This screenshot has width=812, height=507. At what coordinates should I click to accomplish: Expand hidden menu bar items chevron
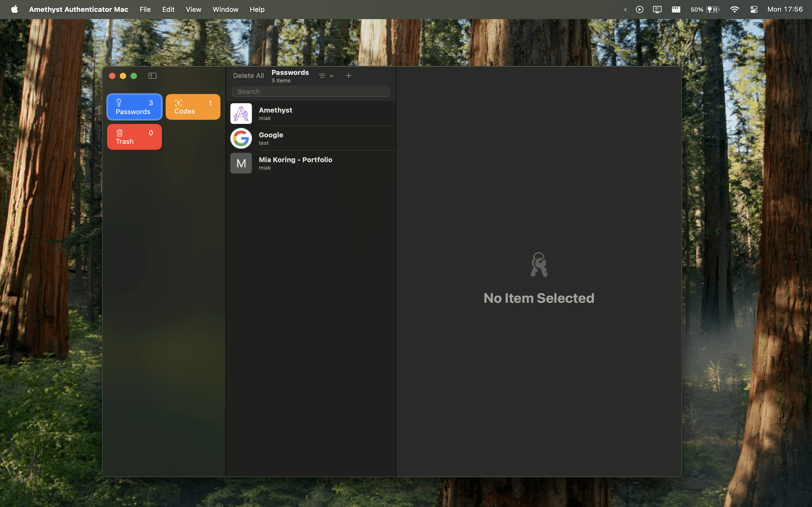coord(625,9)
